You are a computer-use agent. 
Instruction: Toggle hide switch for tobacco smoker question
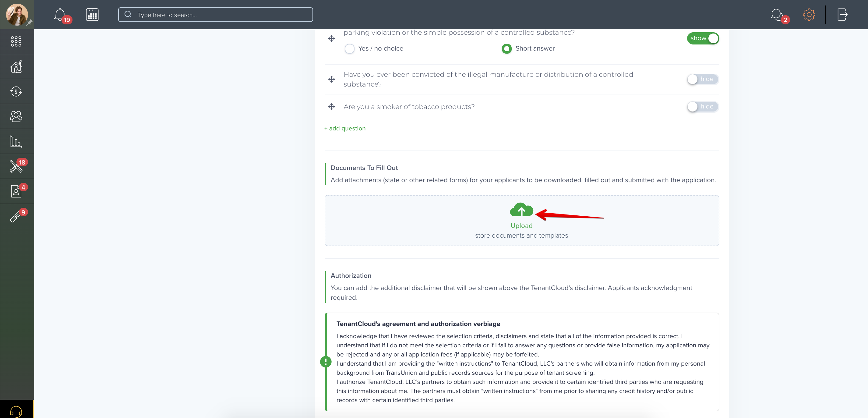pyautogui.click(x=703, y=107)
